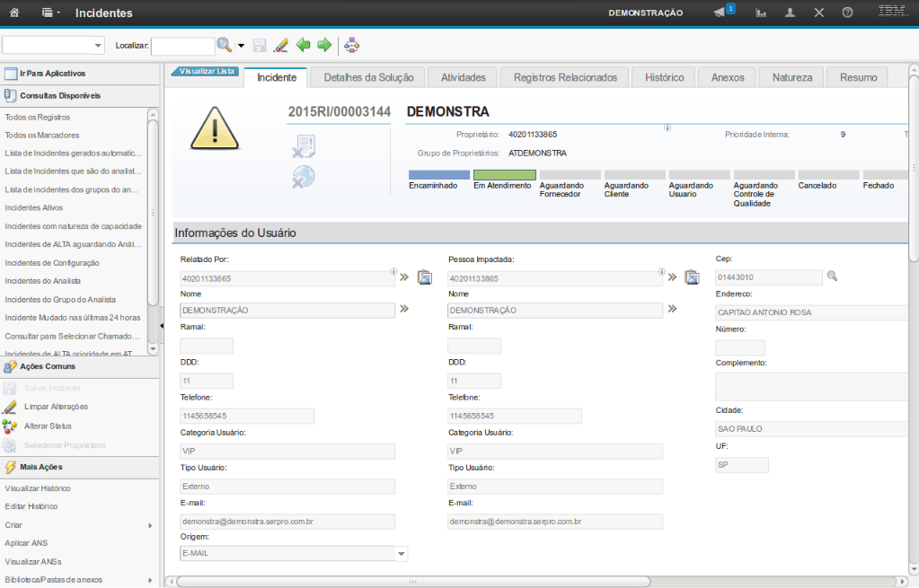Click the Home icon in top bar
Image resolution: width=919 pixels, height=588 pixels.
point(13,13)
